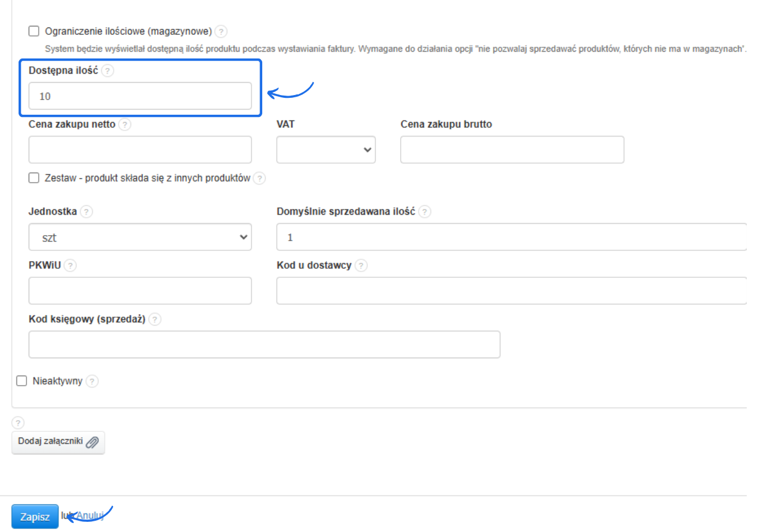Show help for PKWiU field

coord(70,265)
